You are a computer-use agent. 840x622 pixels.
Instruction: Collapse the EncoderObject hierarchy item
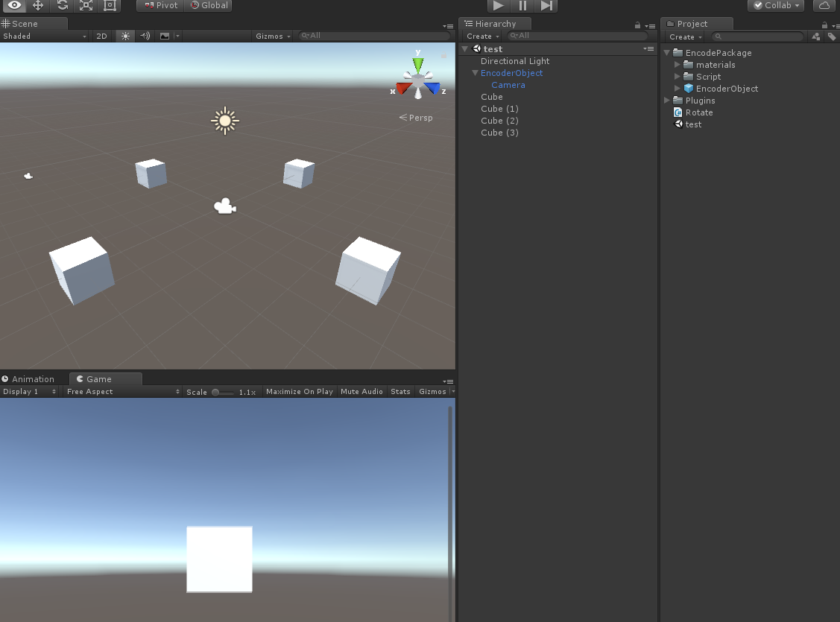pos(475,73)
